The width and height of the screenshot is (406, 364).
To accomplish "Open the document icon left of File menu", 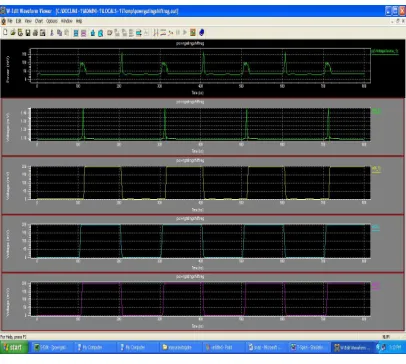I will (x=3, y=21).
